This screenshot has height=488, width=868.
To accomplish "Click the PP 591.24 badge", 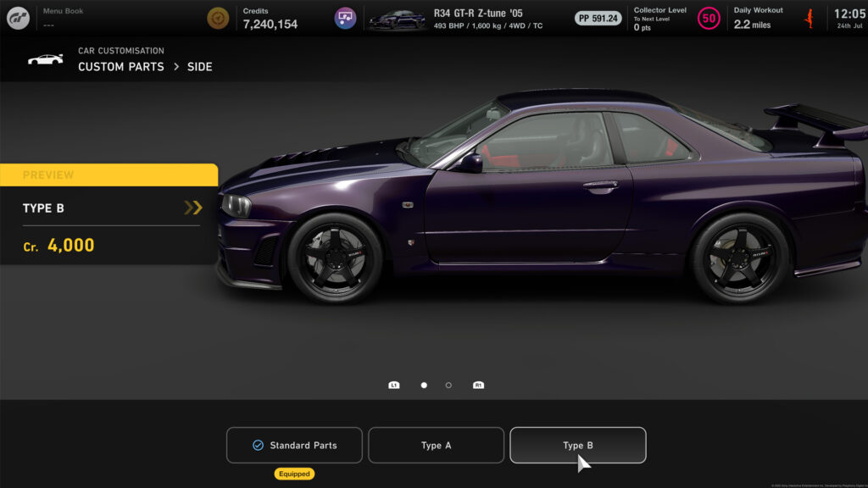I will [x=598, y=19].
